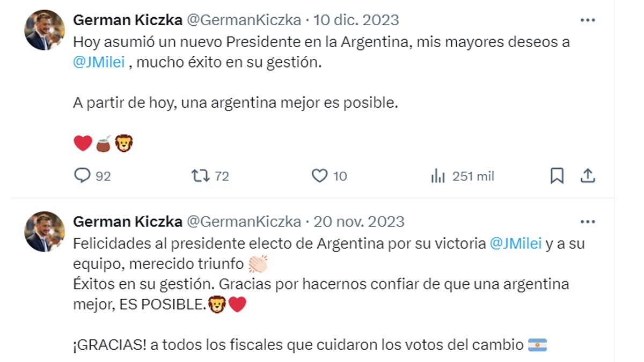Click the reply icon with 92 comments
The image size is (644, 362).
82,176
